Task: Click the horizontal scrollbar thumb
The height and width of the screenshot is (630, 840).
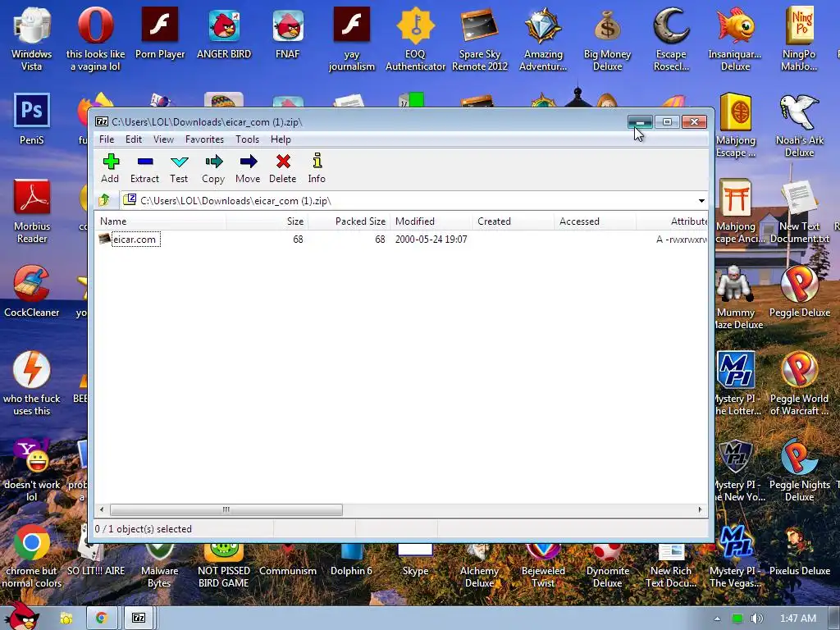Action: coord(226,509)
